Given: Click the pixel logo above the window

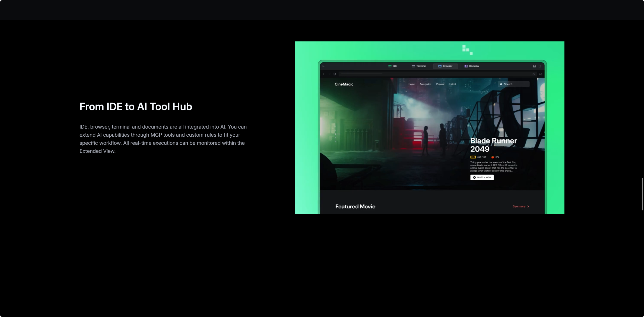Looking at the screenshot, I should (467, 50).
